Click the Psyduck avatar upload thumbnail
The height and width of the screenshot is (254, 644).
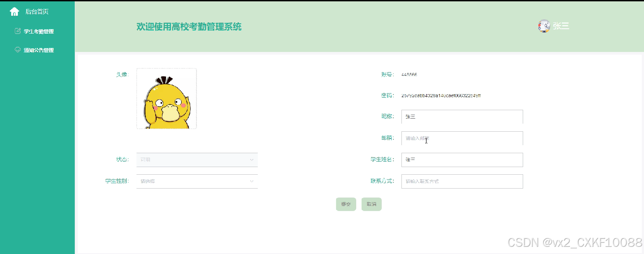pyautogui.click(x=166, y=99)
